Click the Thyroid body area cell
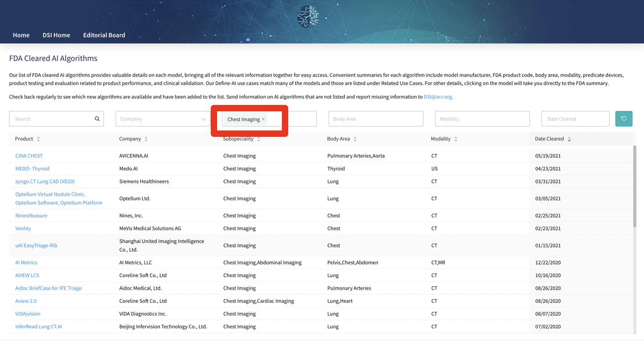This screenshot has width=644, height=344. pos(336,168)
